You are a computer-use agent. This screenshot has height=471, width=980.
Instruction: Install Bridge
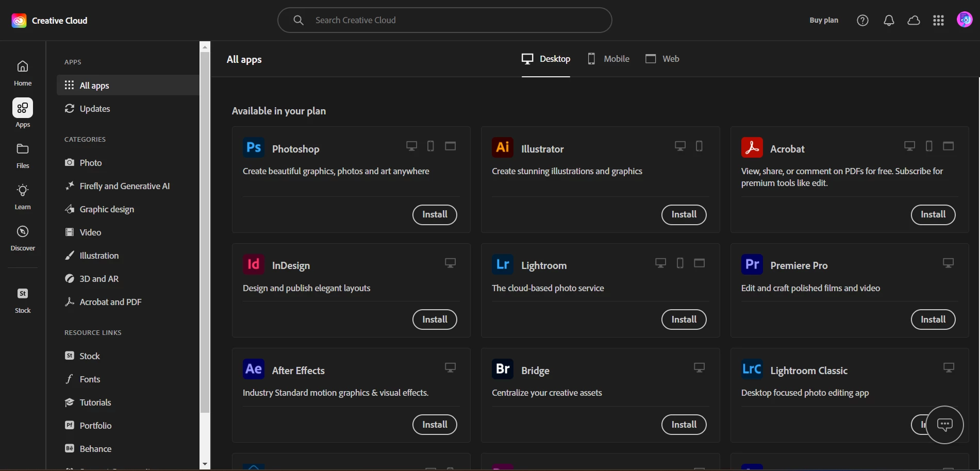point(684,425)
